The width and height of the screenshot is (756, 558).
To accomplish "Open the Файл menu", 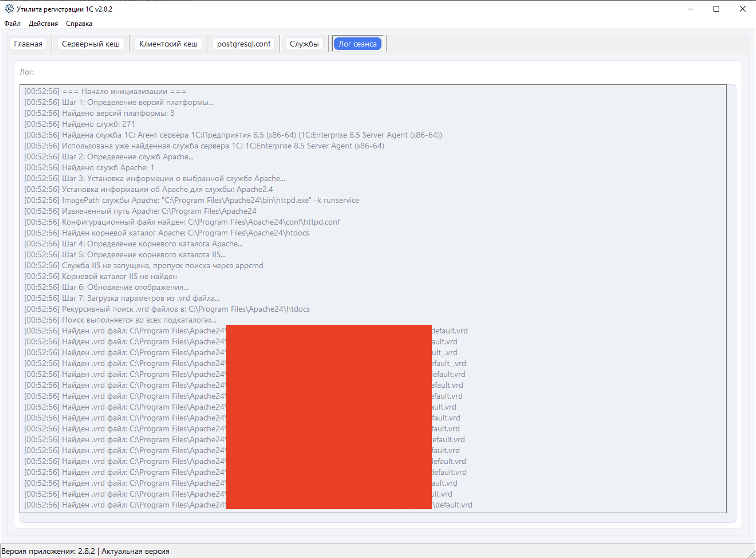I will point(12,24).
